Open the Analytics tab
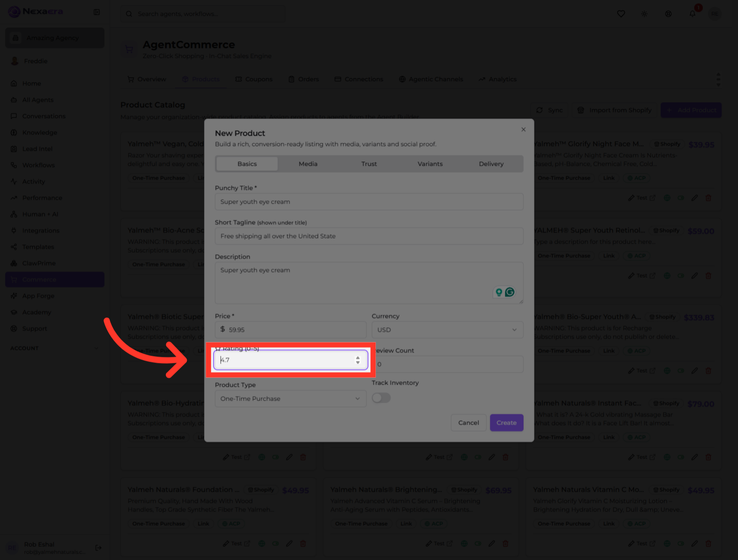The image size is (738, 560). (497, 79)
